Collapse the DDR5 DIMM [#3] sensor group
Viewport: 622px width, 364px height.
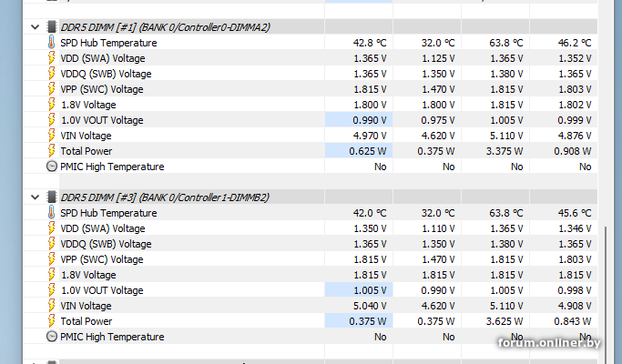(35, 197)
